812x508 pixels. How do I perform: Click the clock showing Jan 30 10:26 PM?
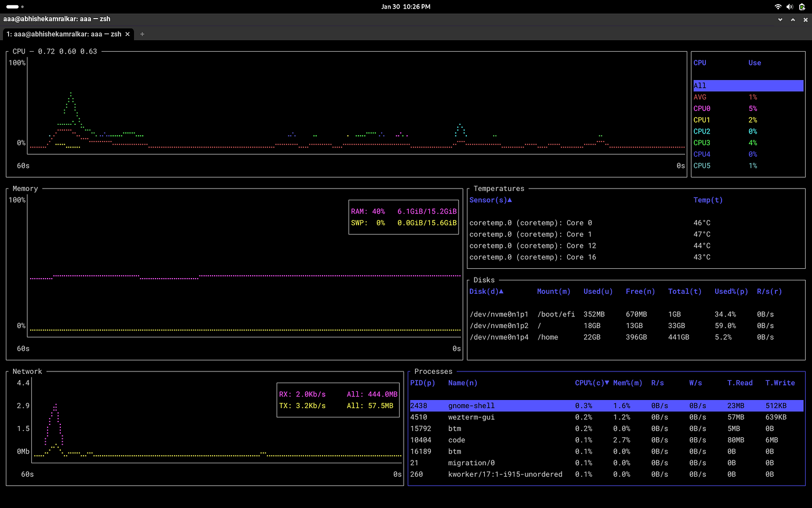coord(405,6)
